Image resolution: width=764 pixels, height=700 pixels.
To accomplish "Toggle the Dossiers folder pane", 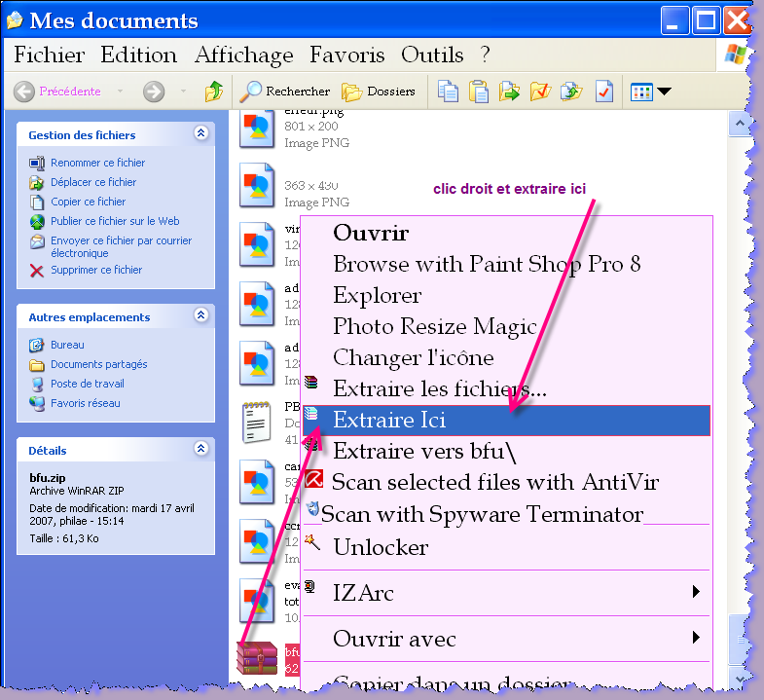I will tap(379, 92).
